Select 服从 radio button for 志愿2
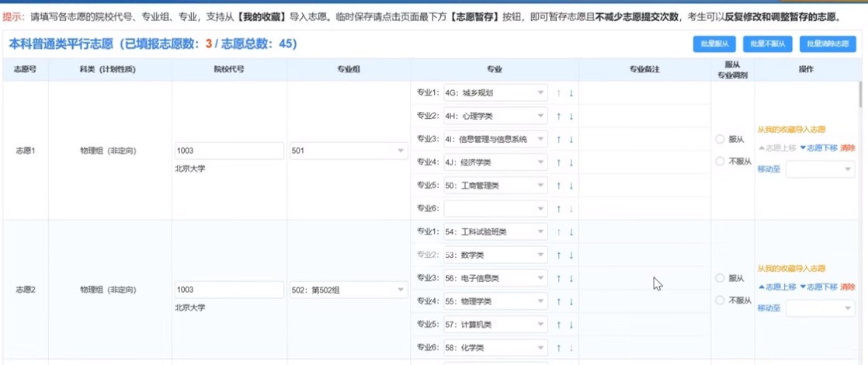Image resolution: width=868 pixels, height=365 pixels. pos(720,278)
